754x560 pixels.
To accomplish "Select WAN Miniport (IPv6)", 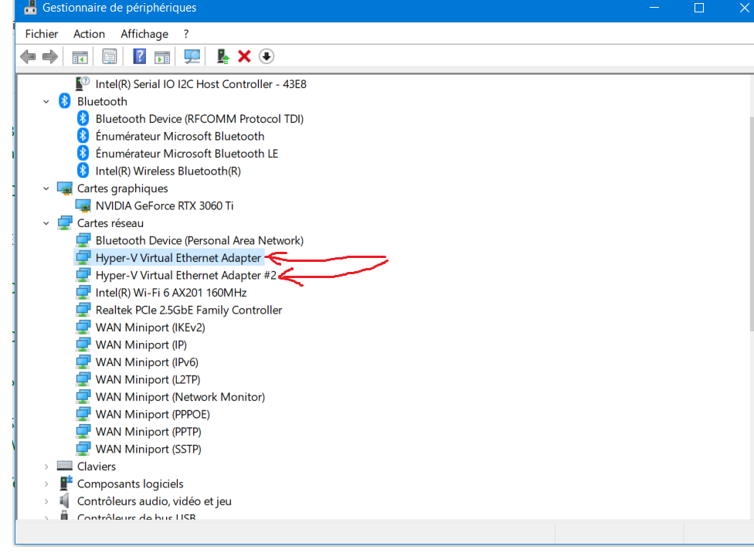I will (x=147, y=362).
